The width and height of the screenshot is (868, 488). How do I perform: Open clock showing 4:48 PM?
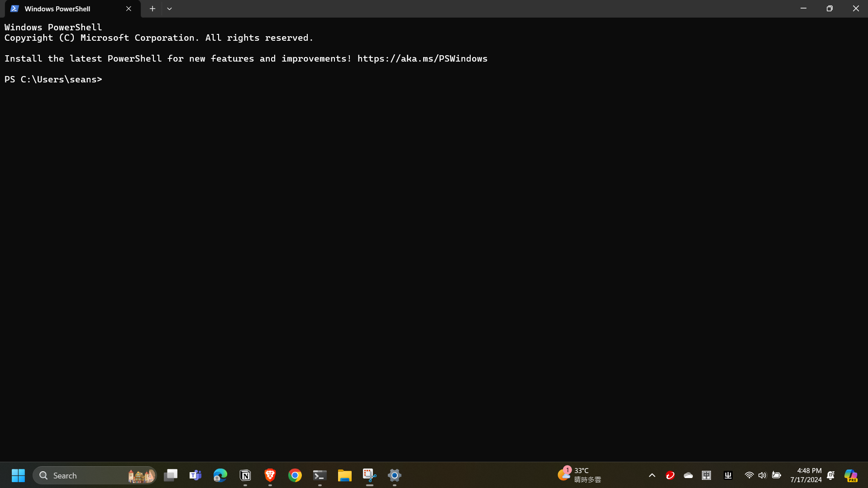pyautogui.click(x=806, y=475)
